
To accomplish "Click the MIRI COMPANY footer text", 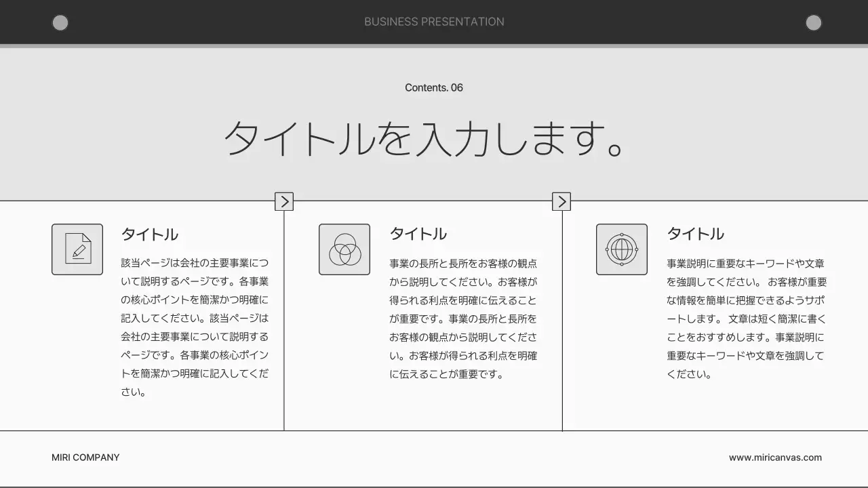I will [x=85, y=457].
